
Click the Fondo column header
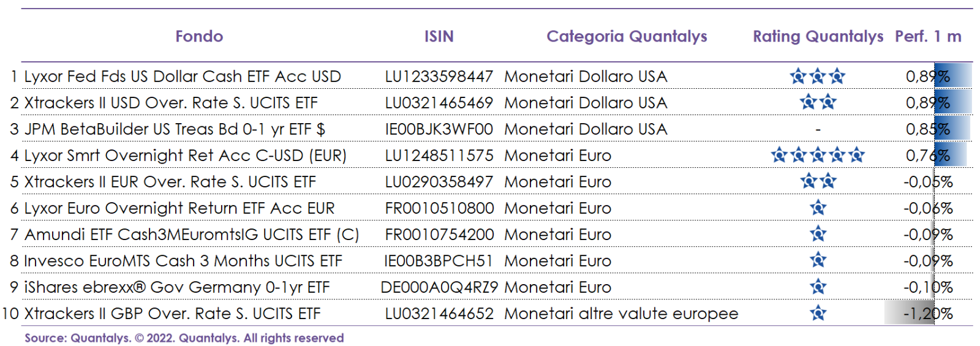tap(199, 37)
